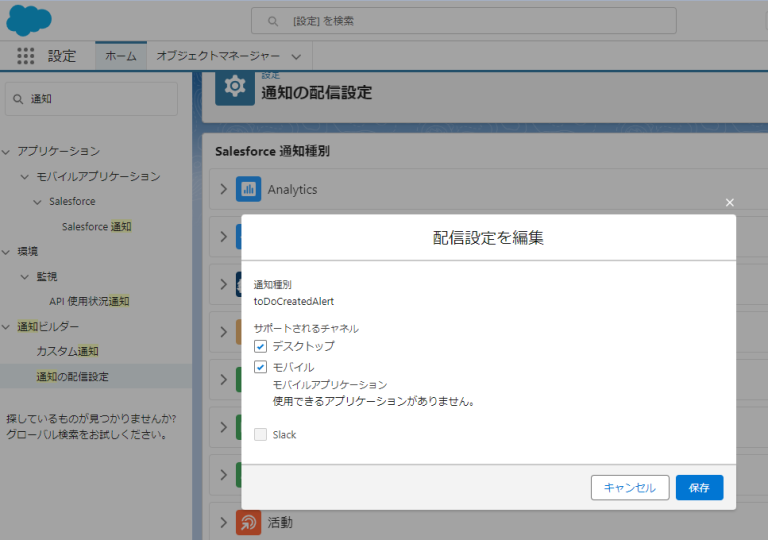The image size is (768, 540).
Task: Click the Analytics notification type icon
Action: click(248, 189)
